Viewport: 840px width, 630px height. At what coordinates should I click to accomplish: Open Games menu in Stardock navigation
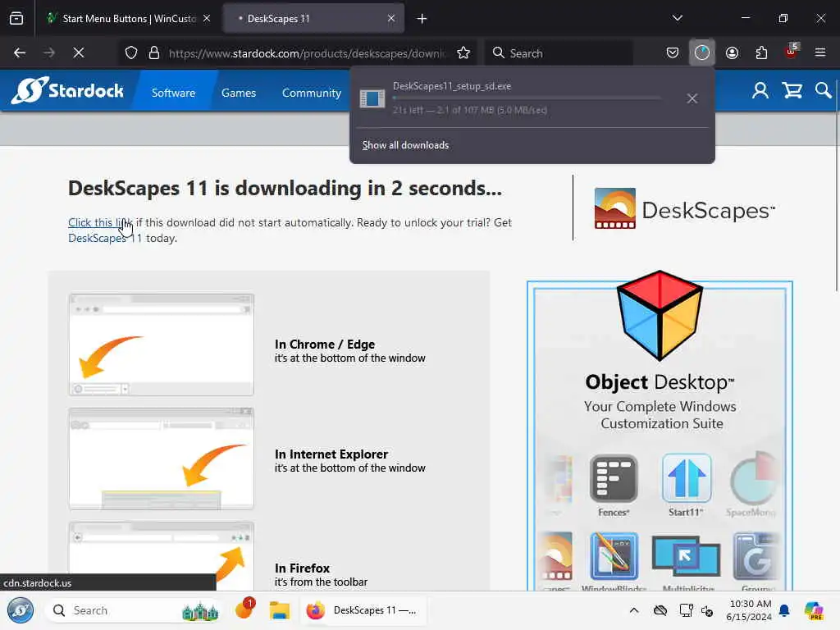(x=239, y=93)
